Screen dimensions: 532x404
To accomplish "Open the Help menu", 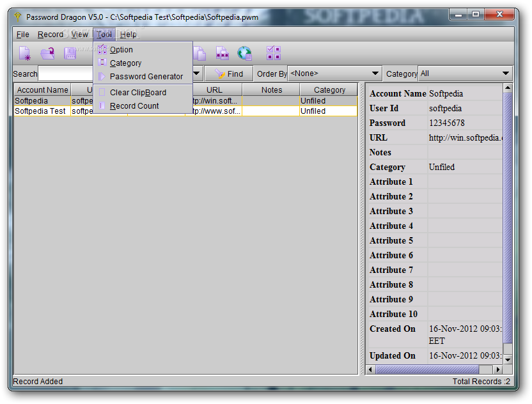I will tap(129, 35).
